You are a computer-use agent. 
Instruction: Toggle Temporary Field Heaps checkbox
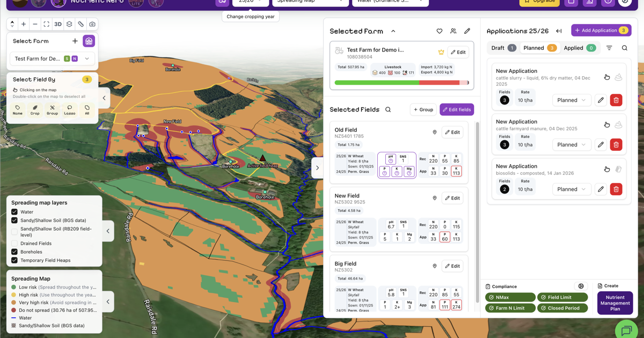[x=14, y=260]
